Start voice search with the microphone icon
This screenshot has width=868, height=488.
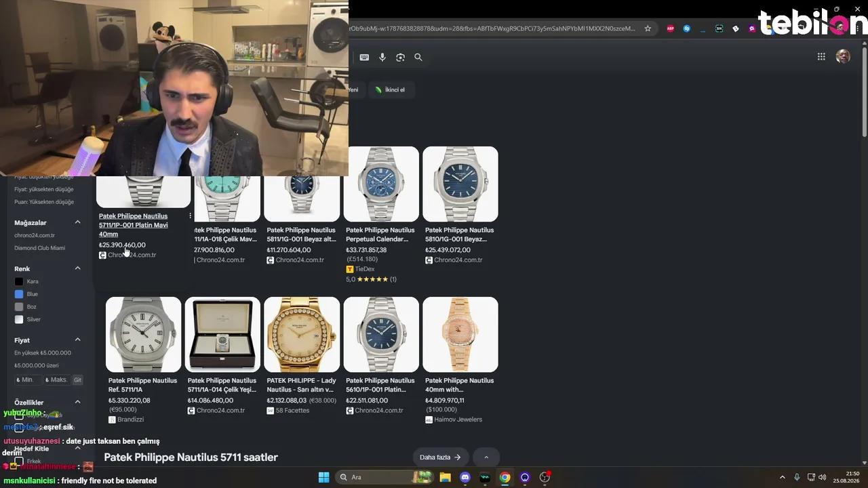coord(382,58)
